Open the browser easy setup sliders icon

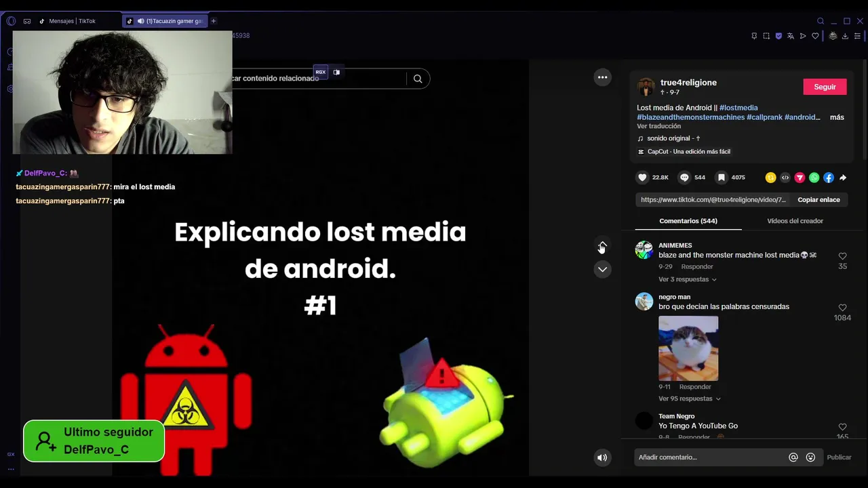pos(857,36)
